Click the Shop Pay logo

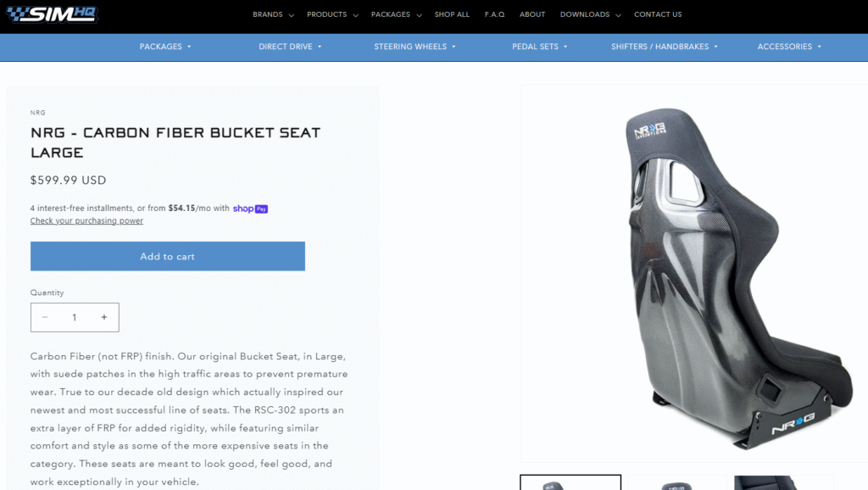(250, 209)
